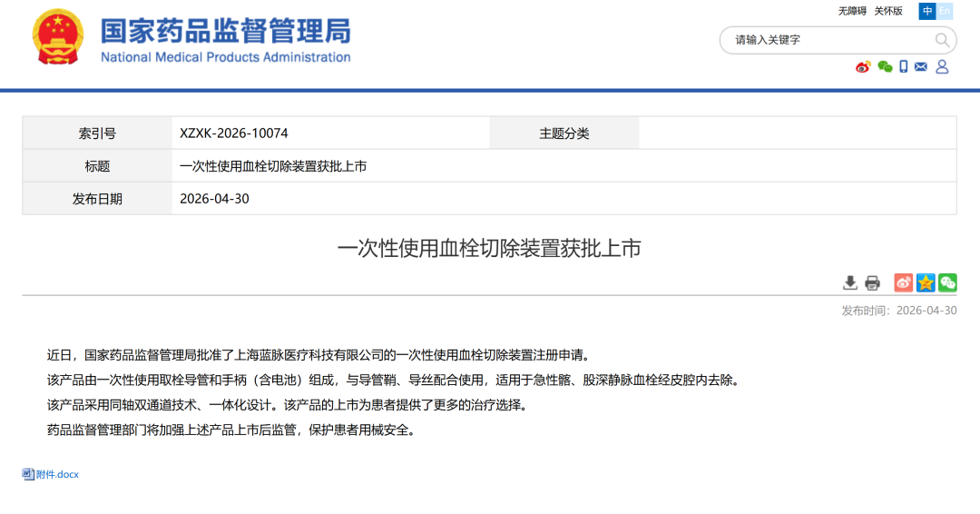Open the 附件.docx attachment link
Viewport: 980px width, 514px height.
(57, 475)
